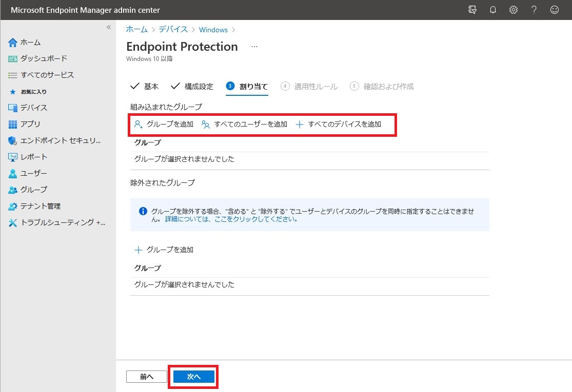The width and height of the screenshot is (572, 392).
Task: Open デバイス in the sidebar
Action: pos(34,108)
